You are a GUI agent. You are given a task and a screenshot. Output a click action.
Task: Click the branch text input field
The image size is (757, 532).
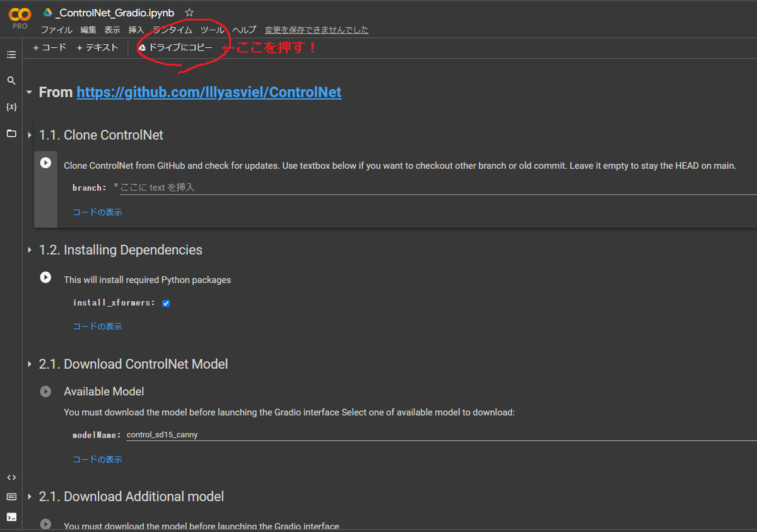coord(438,188)
